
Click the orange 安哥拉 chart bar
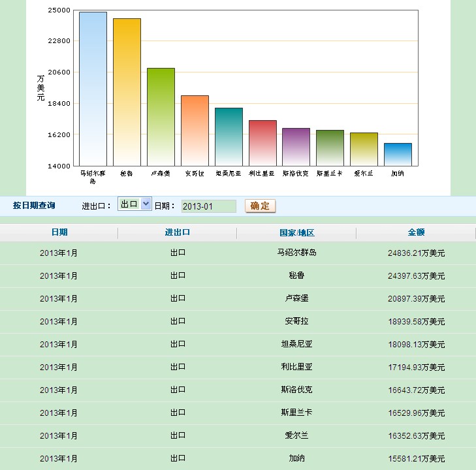coord(195,131)
